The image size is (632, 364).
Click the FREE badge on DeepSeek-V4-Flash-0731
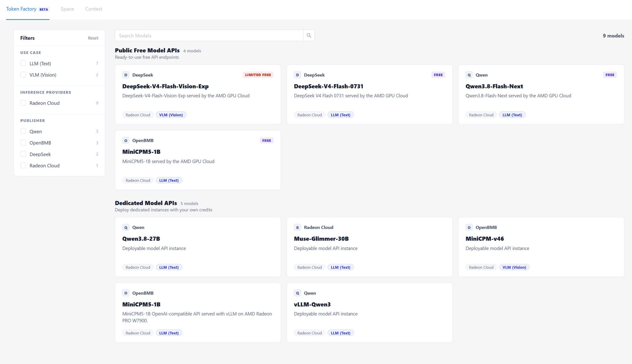point(438,75)
